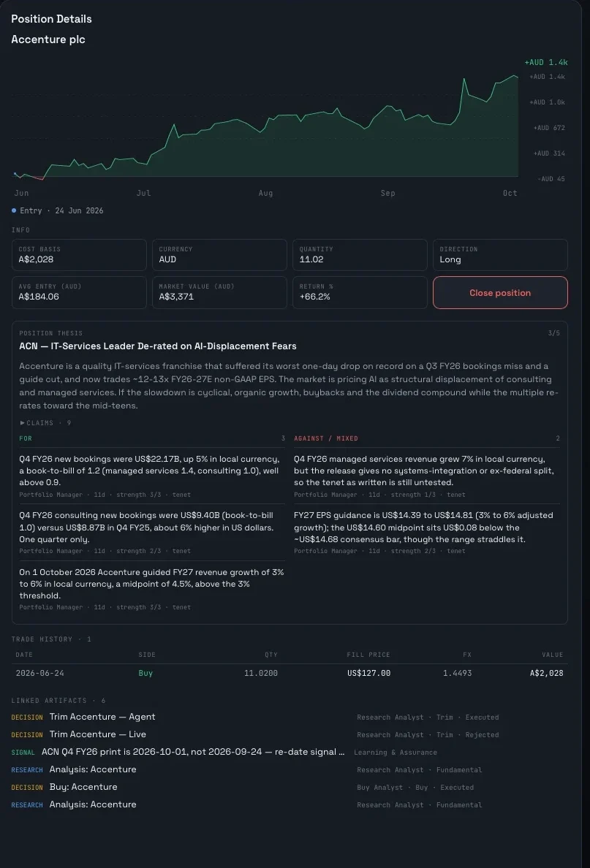Image resolution: width=590 pixels, height=868 pixels.
Task: Open the Trim Accenture — Live decision
Action: pos(97,734)
